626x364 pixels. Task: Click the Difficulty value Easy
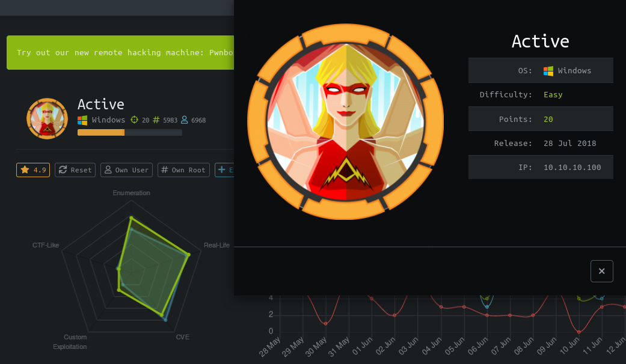tap(553, 95)
